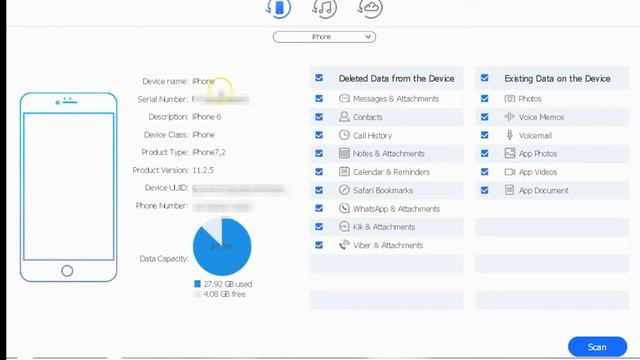Click the App Videos camcorder icon
The height and width of the screenshot is (360, 640).
coord(509,172)
